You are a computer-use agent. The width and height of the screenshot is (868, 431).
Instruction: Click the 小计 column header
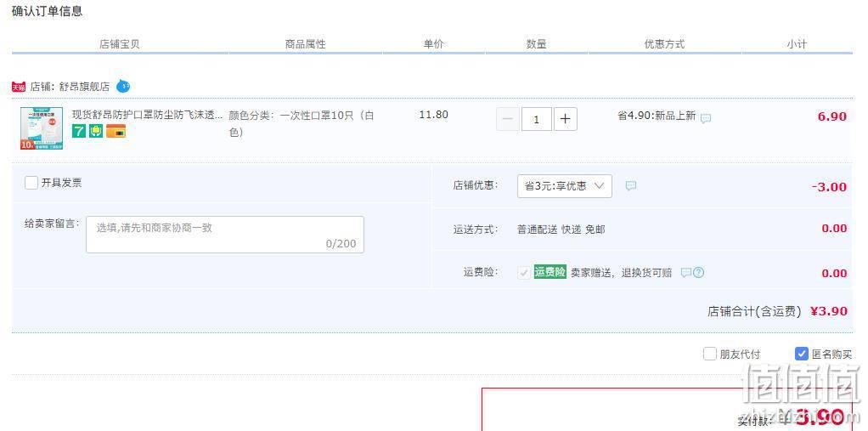(798, 44)
